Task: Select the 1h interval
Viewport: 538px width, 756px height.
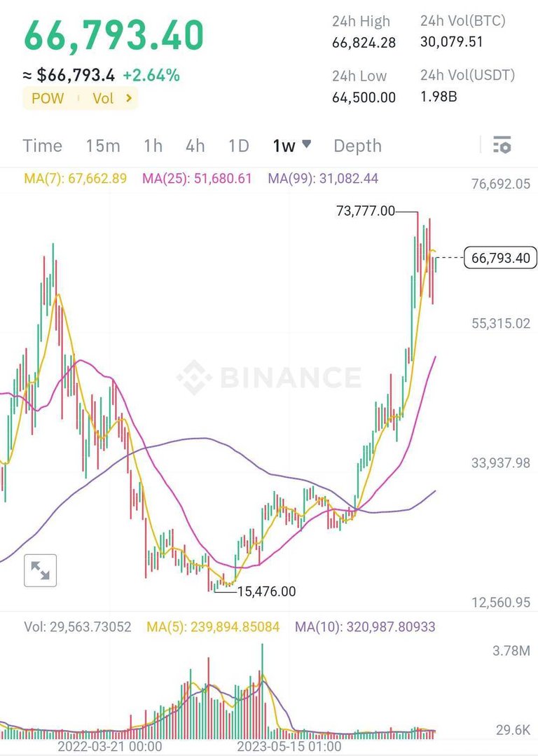Action: [153, 146]
